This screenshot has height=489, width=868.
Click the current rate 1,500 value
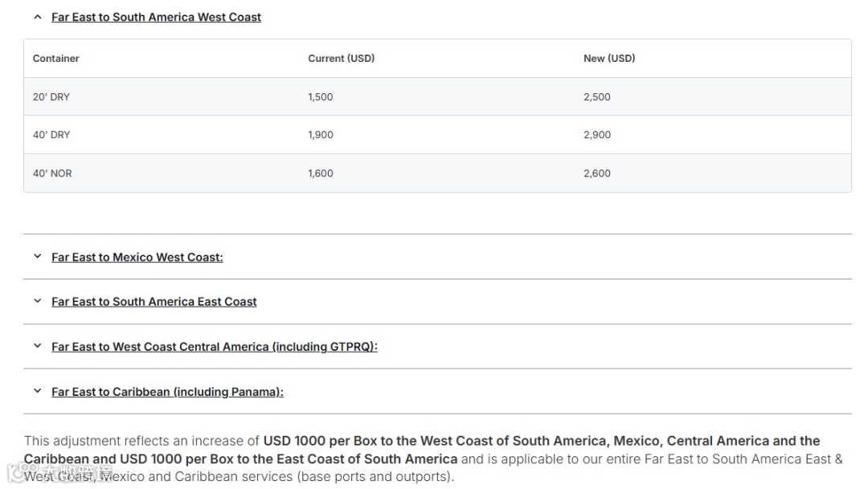321,97
